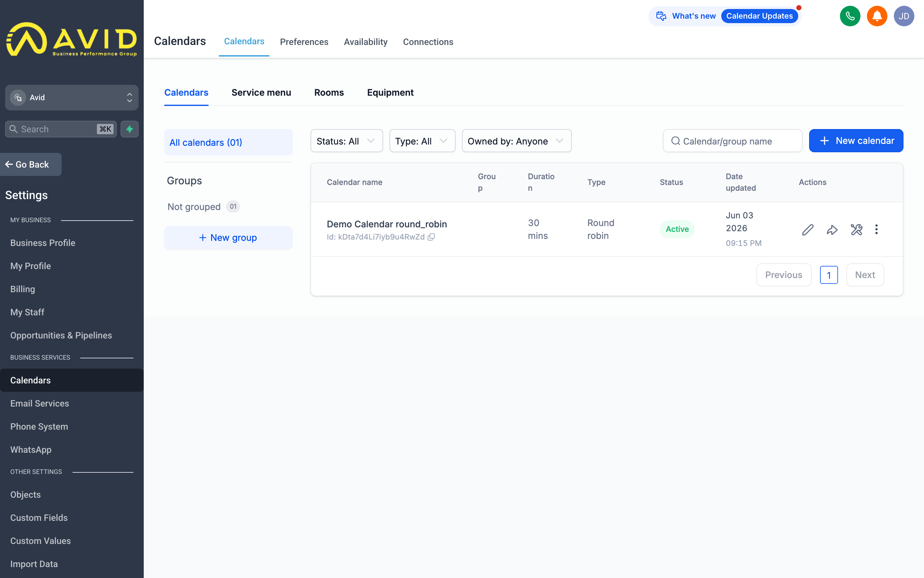The image size is (924, 578).
Task: Open Custom Values settings
Action: [40, 541]
